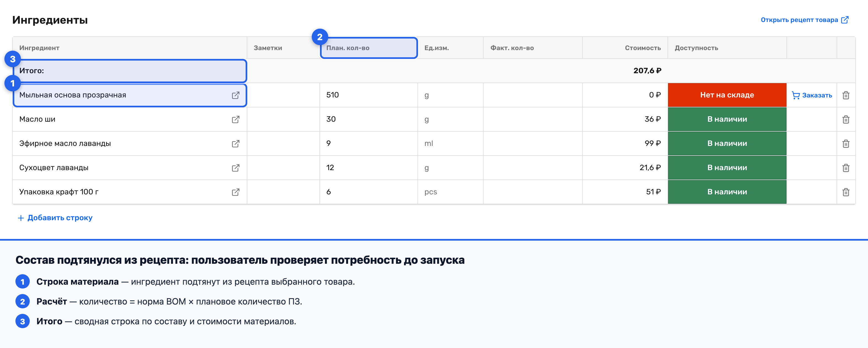Click the cost value 21,6 ₽
The width and height of the screenshot is (868, 348).
[650, 168]
